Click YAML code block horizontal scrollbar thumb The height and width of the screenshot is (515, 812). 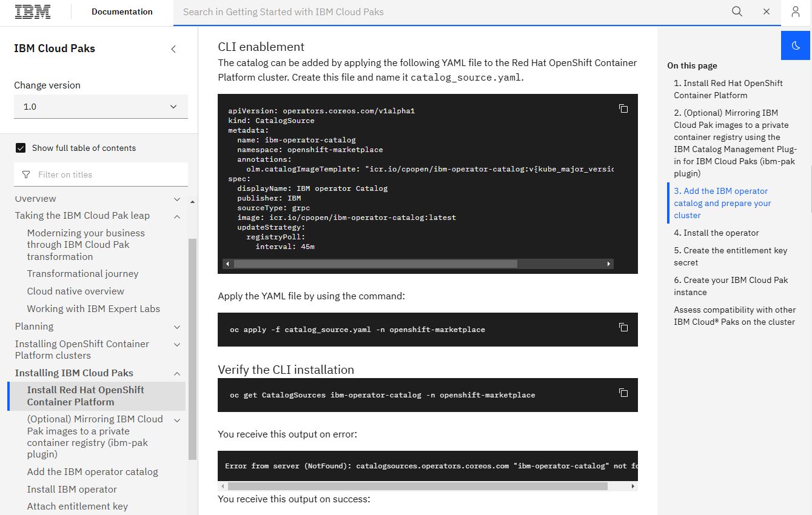pyautogui.click(x=375, y=264)
